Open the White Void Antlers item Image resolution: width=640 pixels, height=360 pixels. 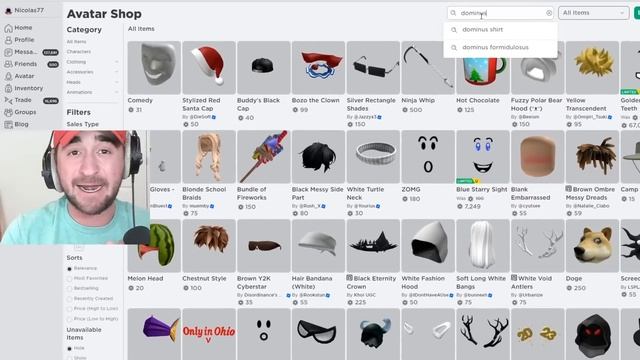537,246
